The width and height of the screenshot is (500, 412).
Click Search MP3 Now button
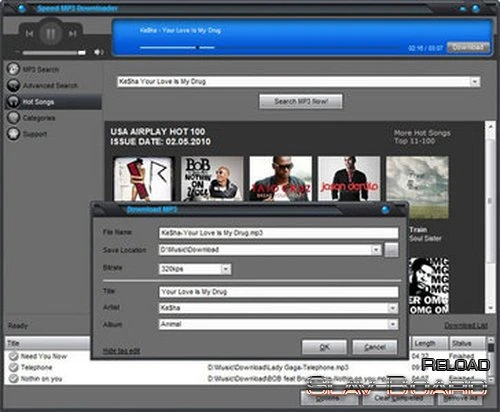(x=301, y=101)
